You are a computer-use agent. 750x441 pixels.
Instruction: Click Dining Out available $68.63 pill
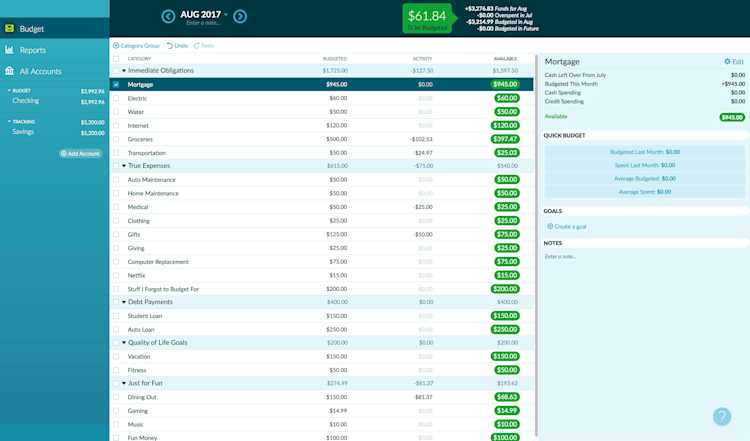507,397
